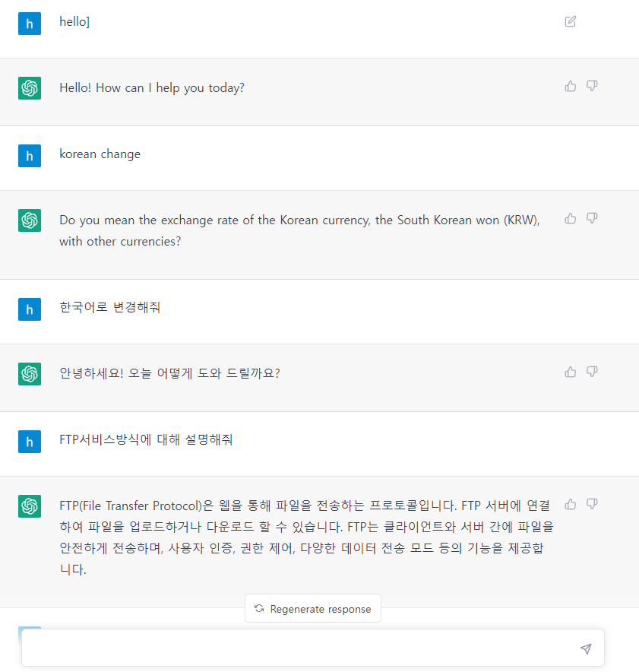639x672 pixels.
Task: Thumbs down the FTP protocol explanation
Action: point(592,504)
